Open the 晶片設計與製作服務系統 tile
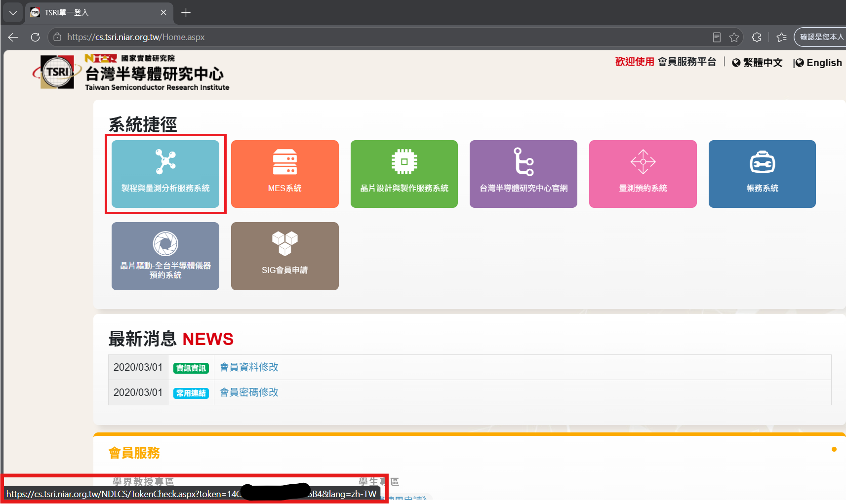 [404, 174]
